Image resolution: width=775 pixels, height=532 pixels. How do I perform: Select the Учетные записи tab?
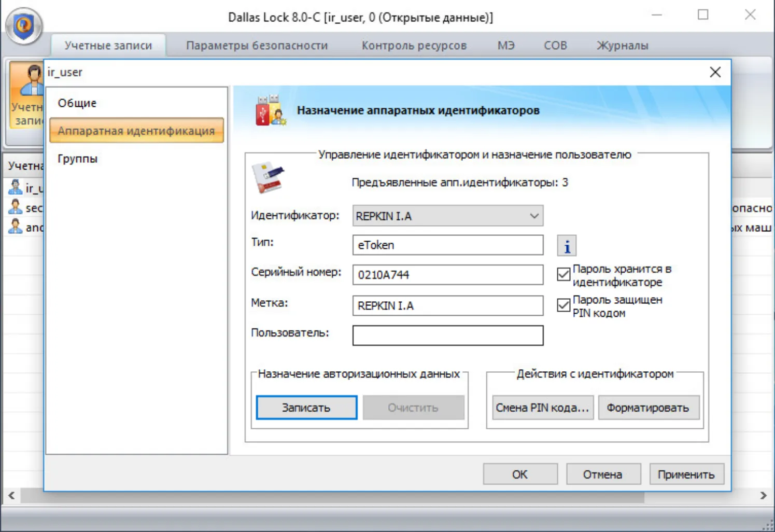tap(108, 46)
